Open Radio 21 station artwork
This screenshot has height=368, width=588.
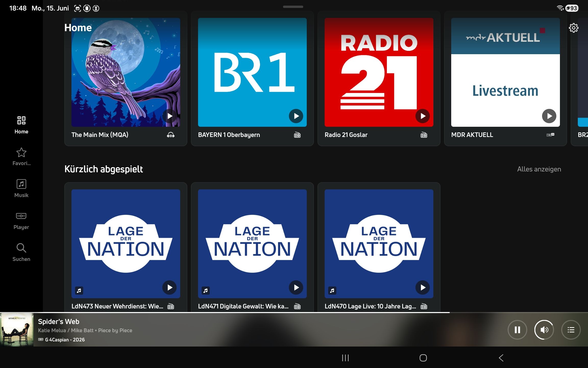[x=379, y=72]
